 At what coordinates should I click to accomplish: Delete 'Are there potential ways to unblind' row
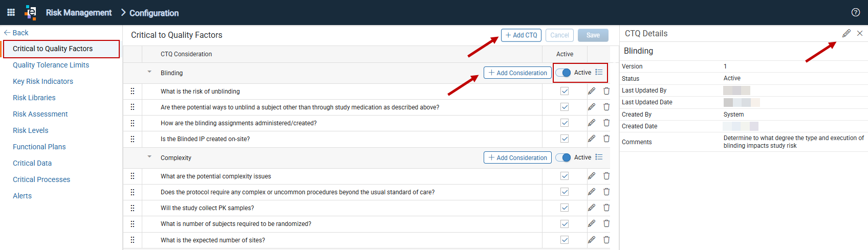[606, 107]
